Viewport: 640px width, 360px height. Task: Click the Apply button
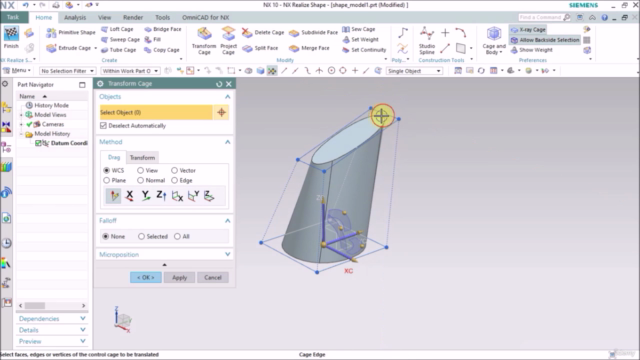pyautogui.click(x=179, y=278)
